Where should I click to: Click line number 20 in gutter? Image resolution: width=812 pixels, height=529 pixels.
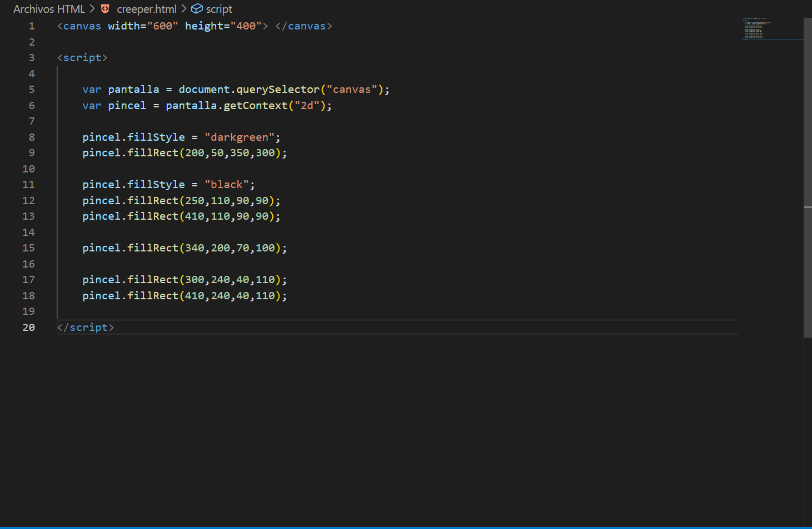point(28,328)
